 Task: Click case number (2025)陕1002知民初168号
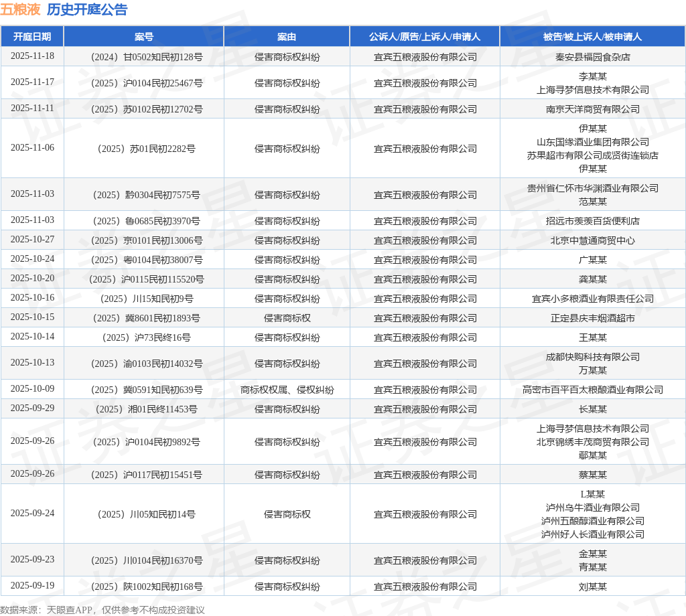147,587
